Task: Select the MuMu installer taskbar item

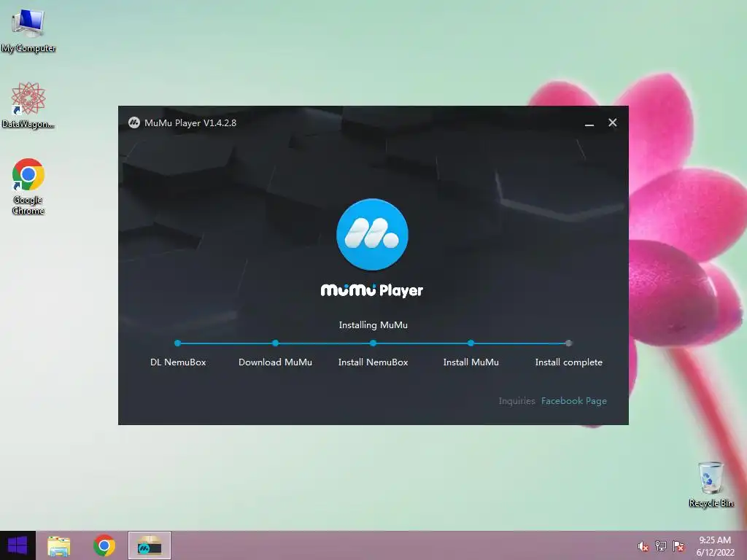Action: tap(149, 545)
